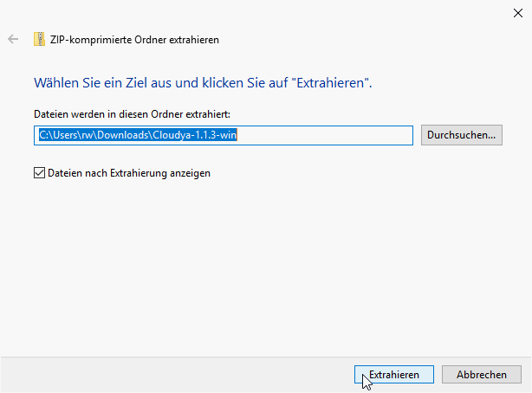532x393 pixels.
Task: Click the ZIP folder icon in title
Action: 39,39
